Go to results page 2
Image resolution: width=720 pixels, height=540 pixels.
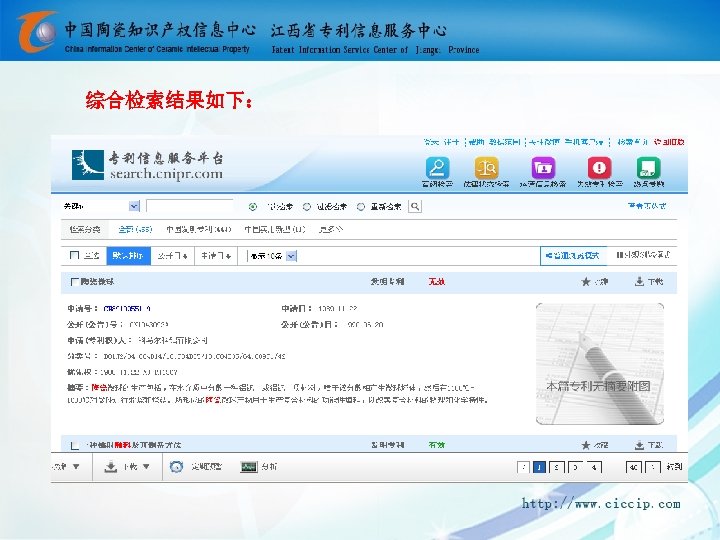(x=557, y=467)
